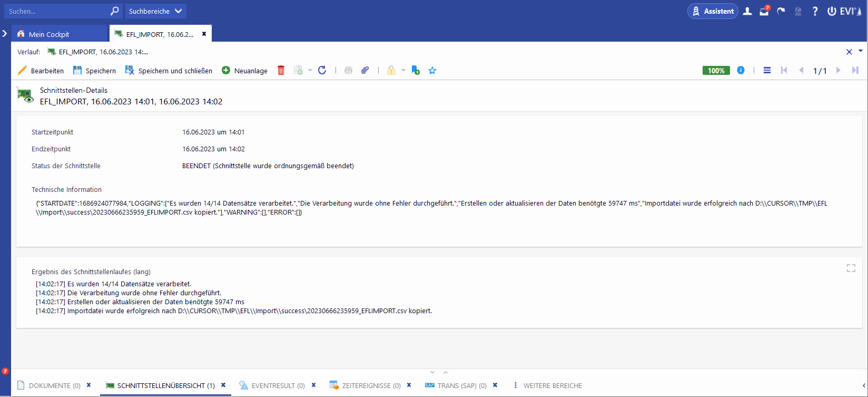
Task: Open the inbox with 7 notifications
Action: click(x=764, y=11)
